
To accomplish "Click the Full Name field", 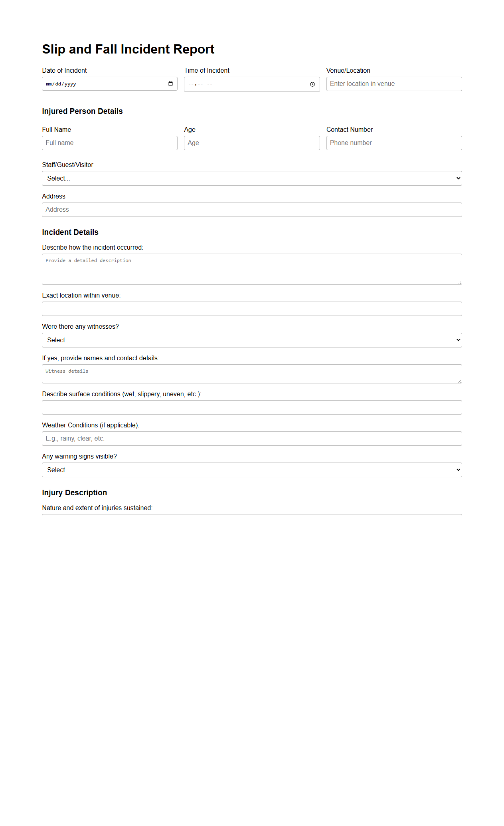I will 109,143.
